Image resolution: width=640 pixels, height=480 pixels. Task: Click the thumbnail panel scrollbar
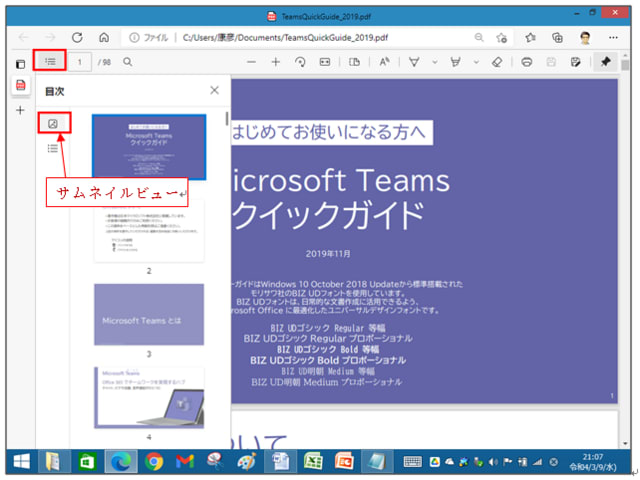(x=227, y=118)
